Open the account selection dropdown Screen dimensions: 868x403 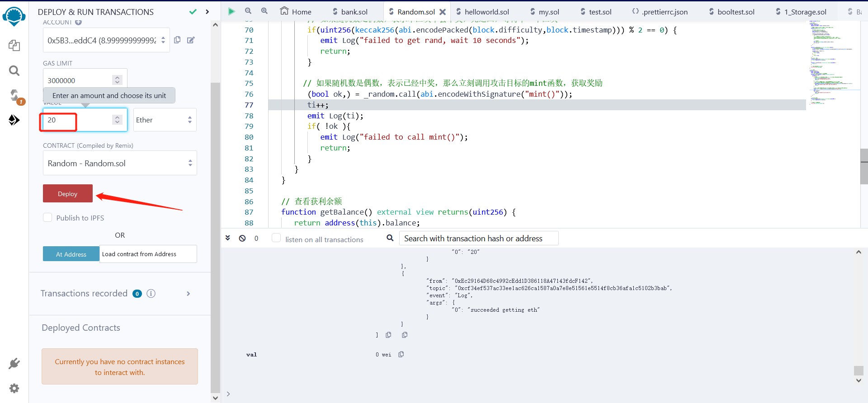106,40
